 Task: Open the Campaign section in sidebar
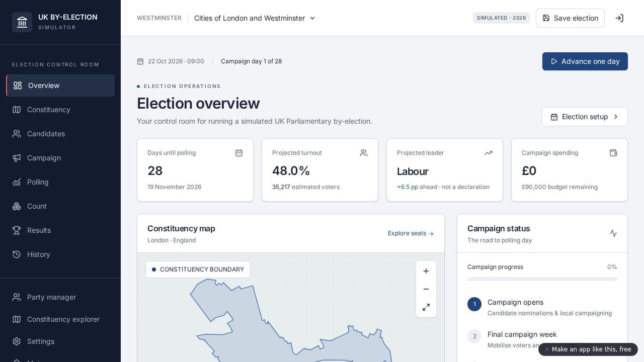(x=60, y=158)
